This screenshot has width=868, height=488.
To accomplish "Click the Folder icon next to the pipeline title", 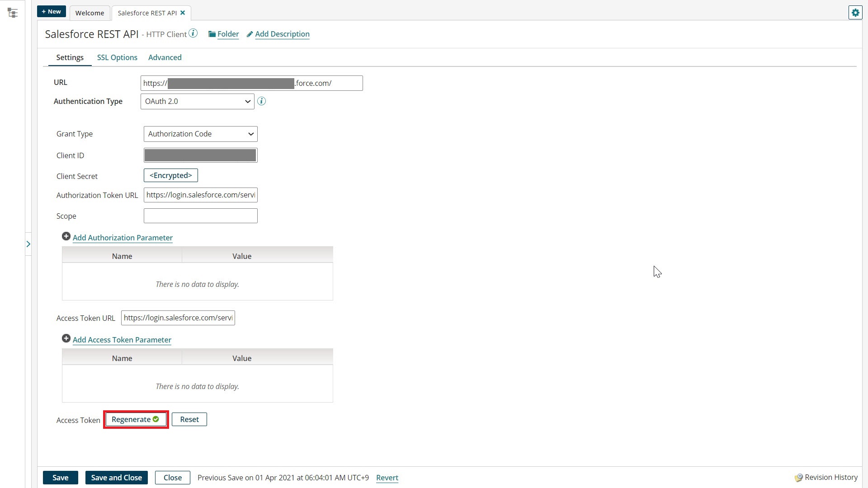I will 212,34.
